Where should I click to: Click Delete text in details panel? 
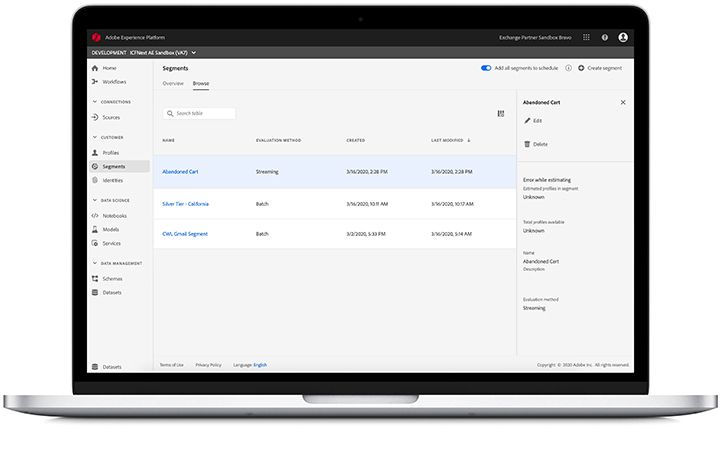pos(540,144)
